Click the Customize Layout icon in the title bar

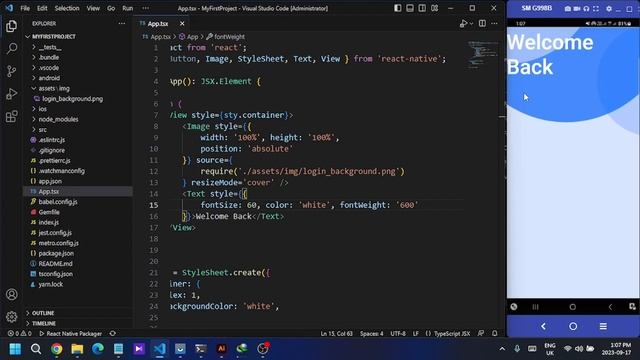coord(435,8)
